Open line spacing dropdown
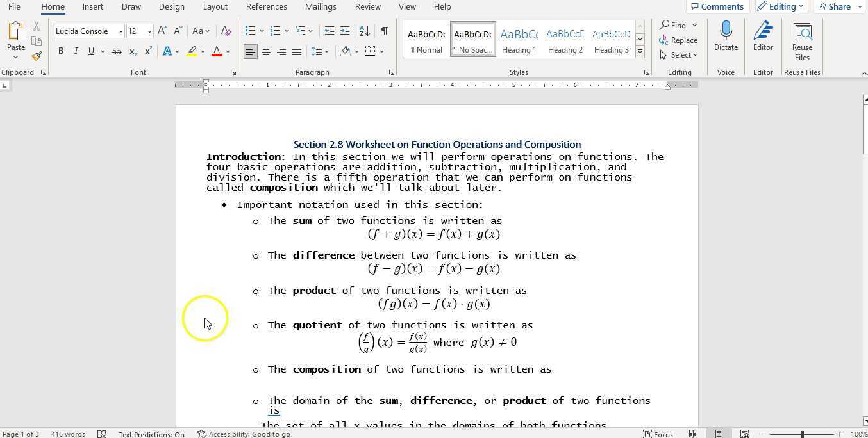Viewport: 868px width, 438px height. tap(319, 51)
